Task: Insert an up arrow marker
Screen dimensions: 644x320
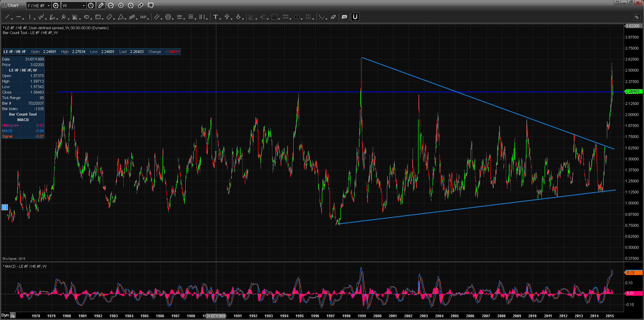Action: (x=227, y=17)
